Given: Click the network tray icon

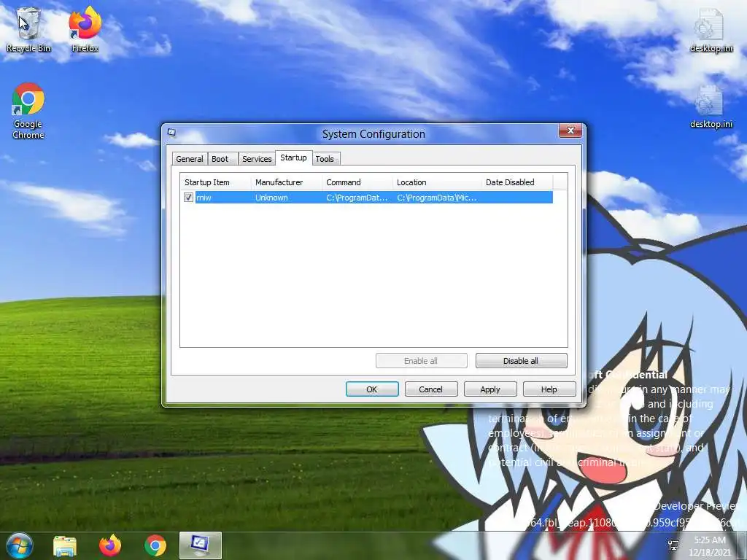Looking at the screenshot, I should click(x=673, y=545).
